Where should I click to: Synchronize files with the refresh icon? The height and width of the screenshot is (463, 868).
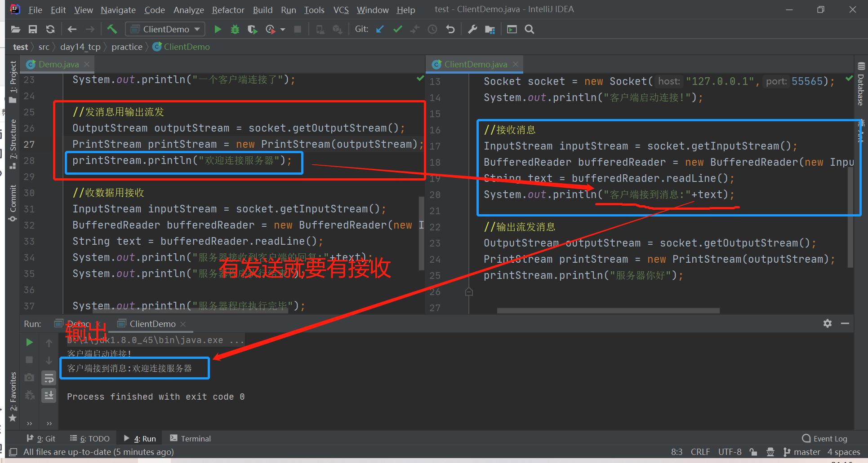[x=50, y=30]
